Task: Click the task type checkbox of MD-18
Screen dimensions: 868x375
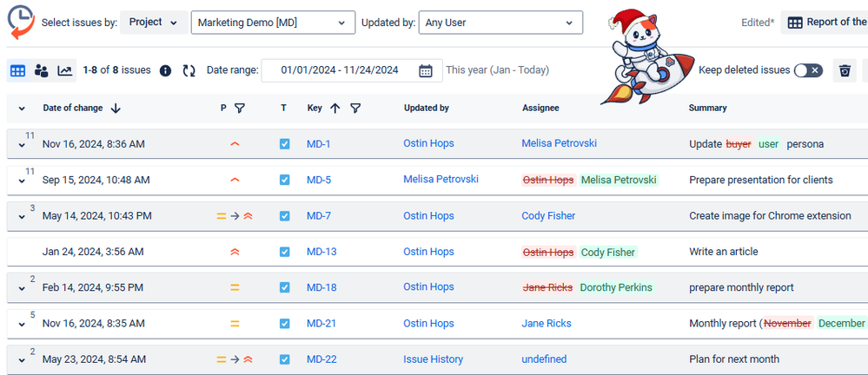Action: click(x=284, y=287)
